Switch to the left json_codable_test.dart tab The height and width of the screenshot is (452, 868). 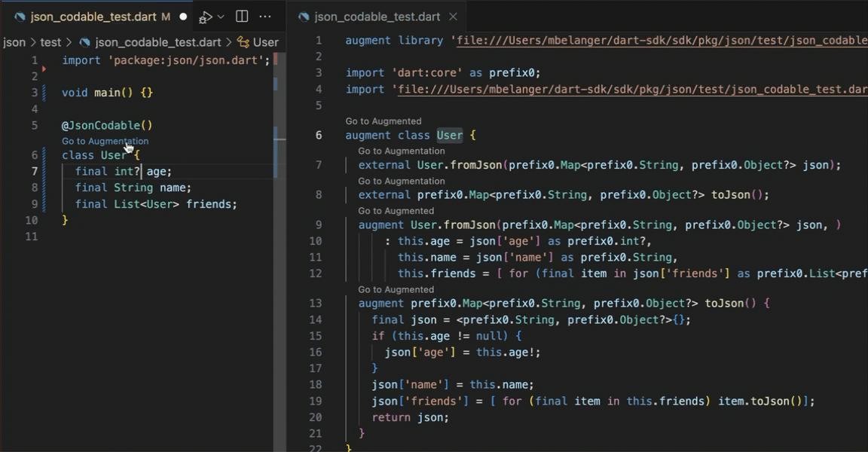tap(94, 17)
